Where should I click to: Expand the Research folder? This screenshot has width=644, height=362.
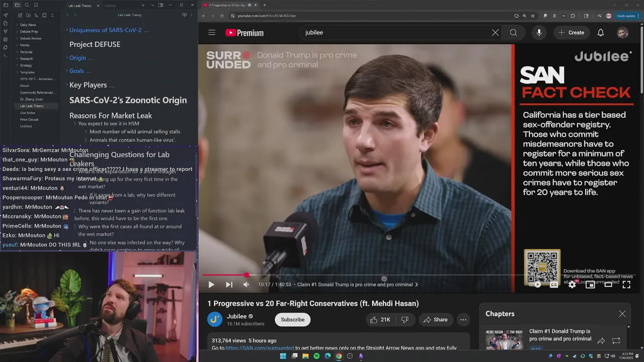tap(26, 59)
